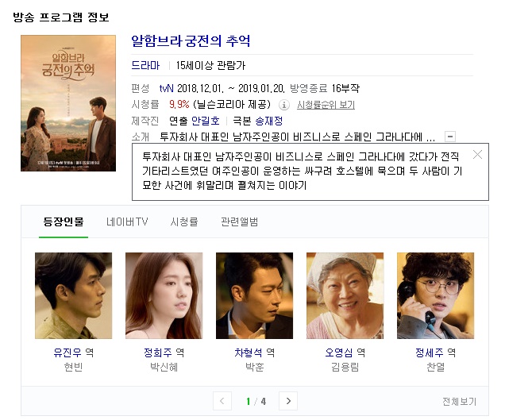
Task: Switch to the 관련앨범 tab
Action: pos(239,222)
